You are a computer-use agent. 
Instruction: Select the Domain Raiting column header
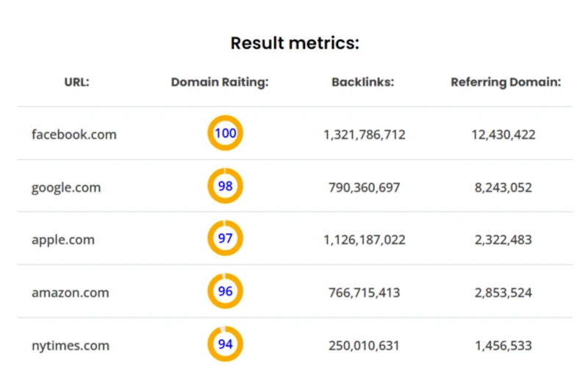220,82
